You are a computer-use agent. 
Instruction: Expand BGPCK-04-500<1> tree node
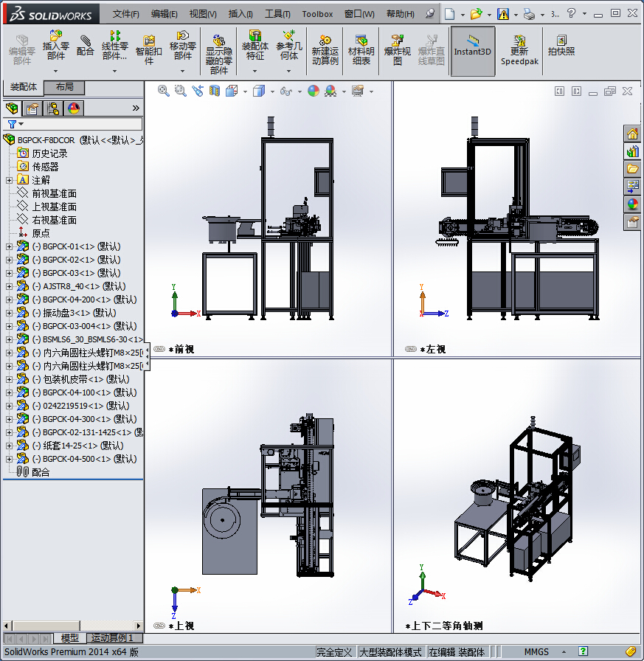[9, 459]
